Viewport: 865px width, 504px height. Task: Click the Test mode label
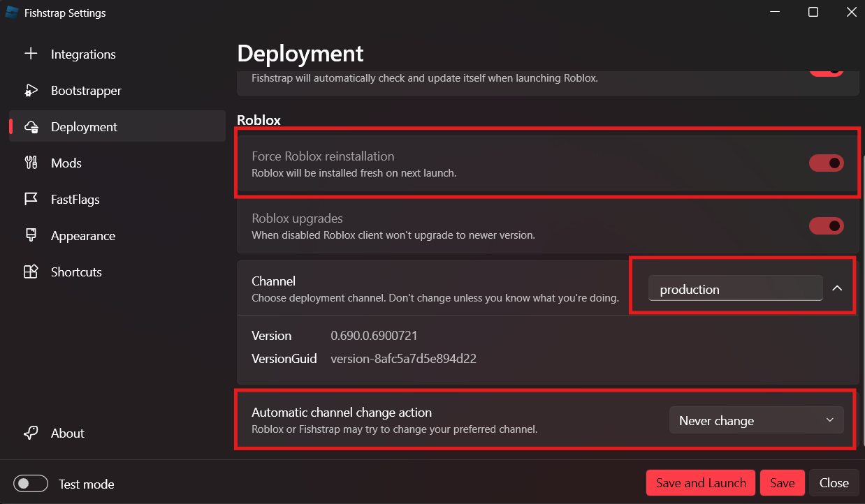coord(86,484)
